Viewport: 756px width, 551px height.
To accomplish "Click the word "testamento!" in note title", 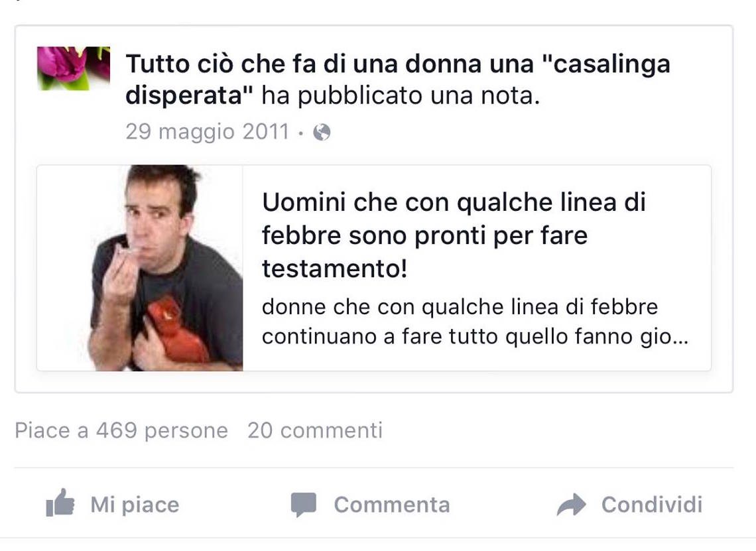I will coord(335,269).
